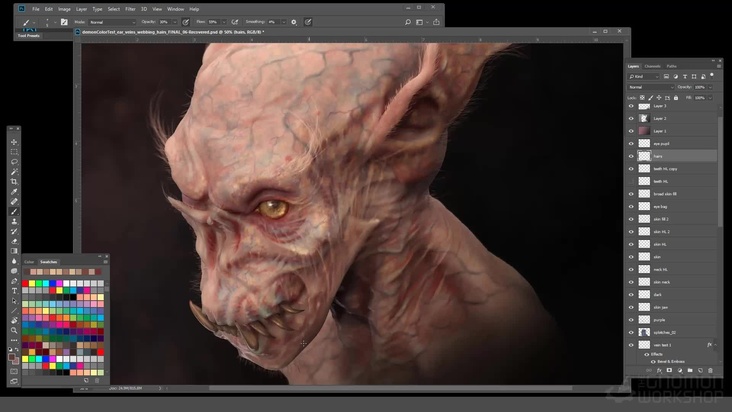732x412 pixels.
Task: Select the Hand tool
Action: [14, 320]
